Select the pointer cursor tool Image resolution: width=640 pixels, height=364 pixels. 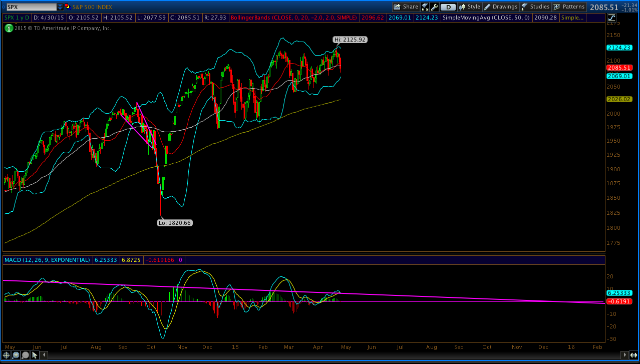pos(35,355)
